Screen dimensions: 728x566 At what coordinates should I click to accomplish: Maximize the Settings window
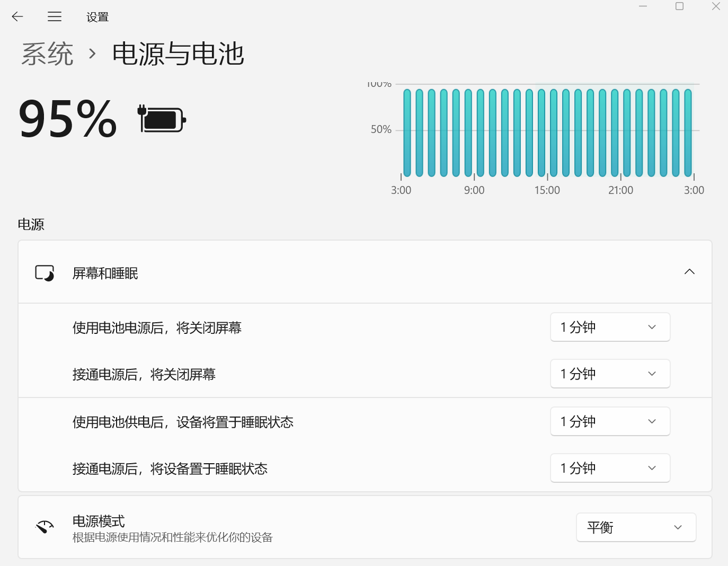679,6
